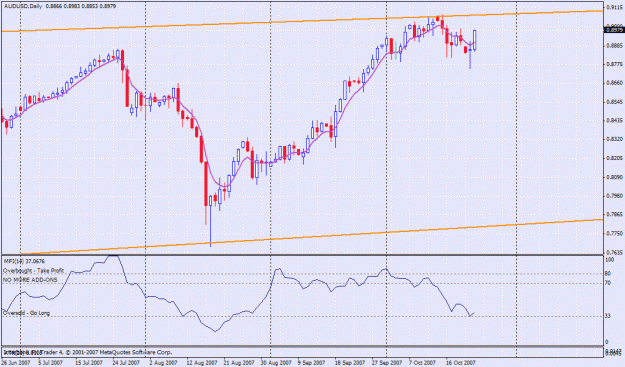This screenshot has width=625, height=367.
Task: Click the 0.7980 price axis label
Action: (615, 196)
